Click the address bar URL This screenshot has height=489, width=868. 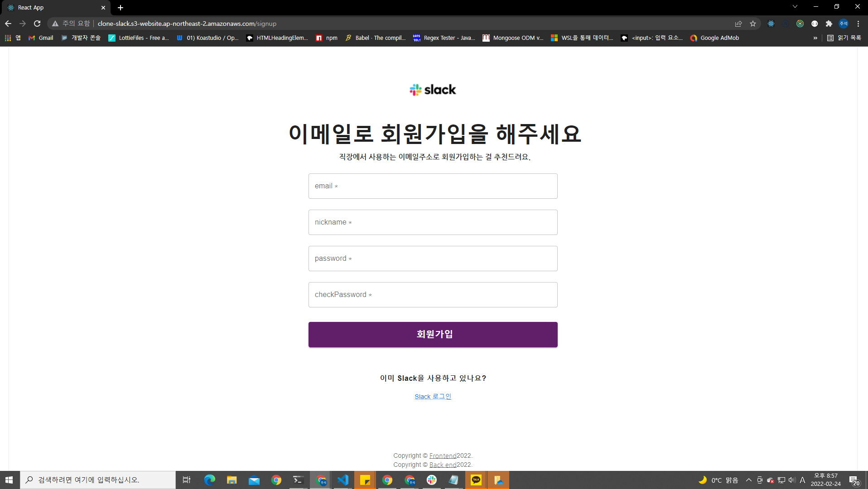(x=187, y=24)
